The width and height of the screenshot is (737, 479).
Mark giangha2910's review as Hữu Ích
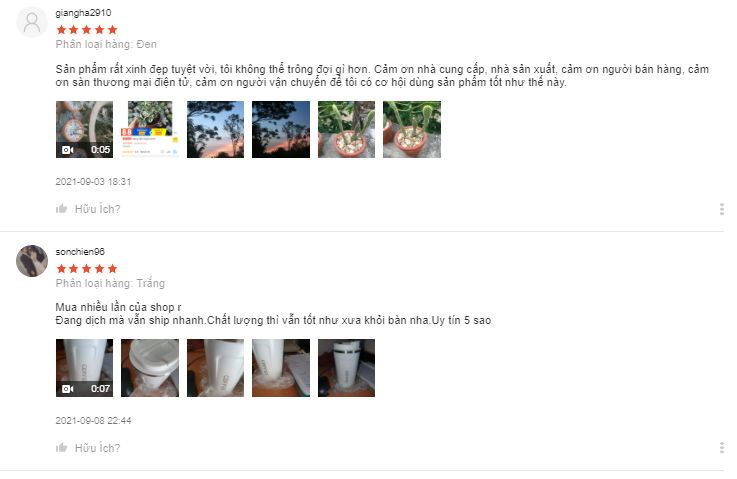(x=97, y=209)
